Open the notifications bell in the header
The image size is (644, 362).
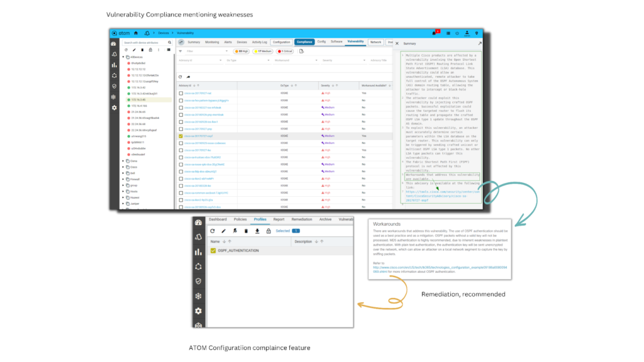(435, 33)
